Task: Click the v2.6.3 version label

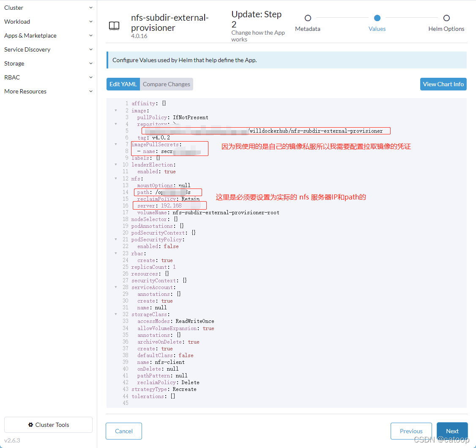Action: click(12, 440)
